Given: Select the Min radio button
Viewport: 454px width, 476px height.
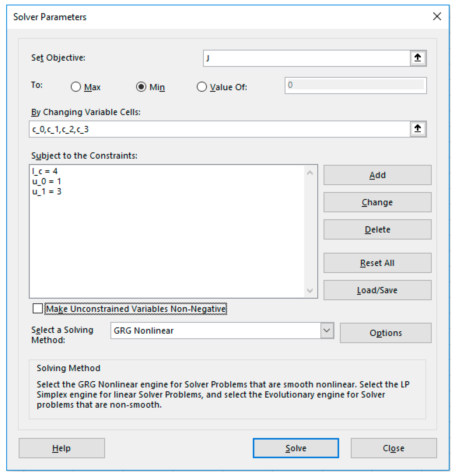Looking at the screenshot, I should tap(141, 87).
